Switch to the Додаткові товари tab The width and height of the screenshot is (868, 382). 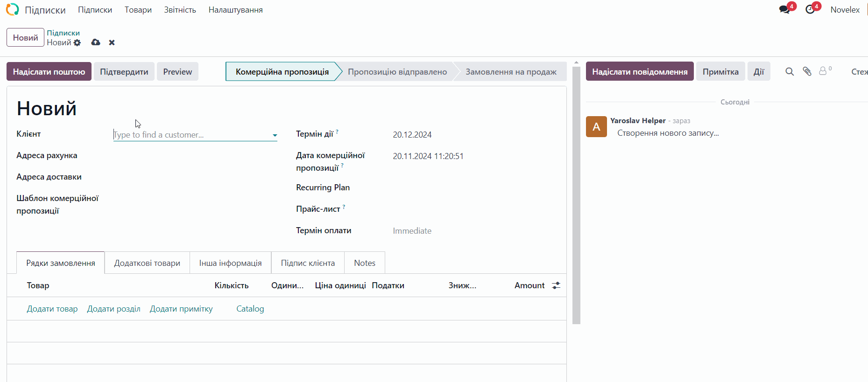[x=147, y=263]
